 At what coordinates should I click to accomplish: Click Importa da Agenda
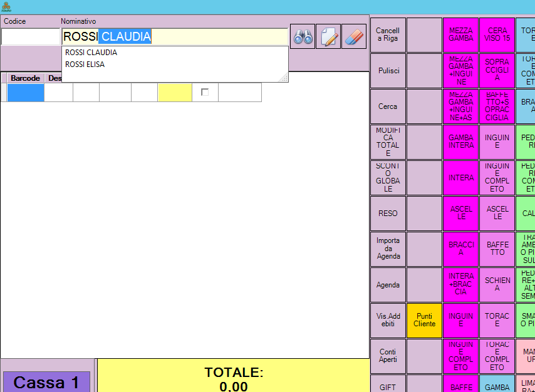point(388,249)
